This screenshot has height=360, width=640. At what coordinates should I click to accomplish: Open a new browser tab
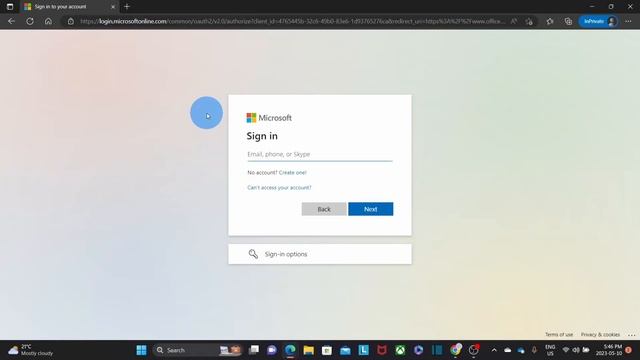point(127,7)
